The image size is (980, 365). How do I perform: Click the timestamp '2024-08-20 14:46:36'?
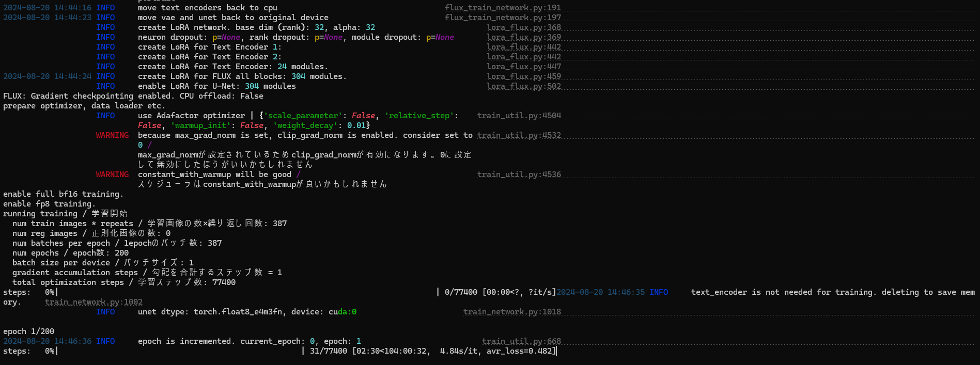47,341
